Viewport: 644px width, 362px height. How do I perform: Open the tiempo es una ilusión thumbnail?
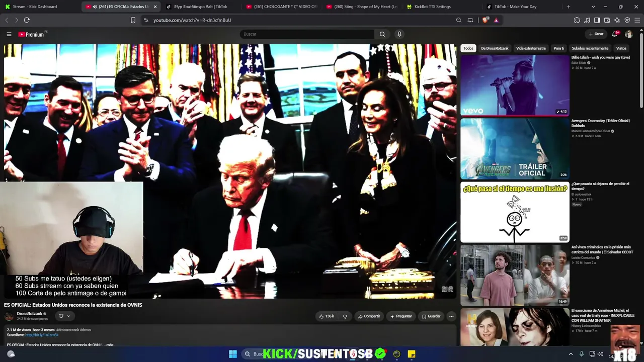[x=515, y=212]
